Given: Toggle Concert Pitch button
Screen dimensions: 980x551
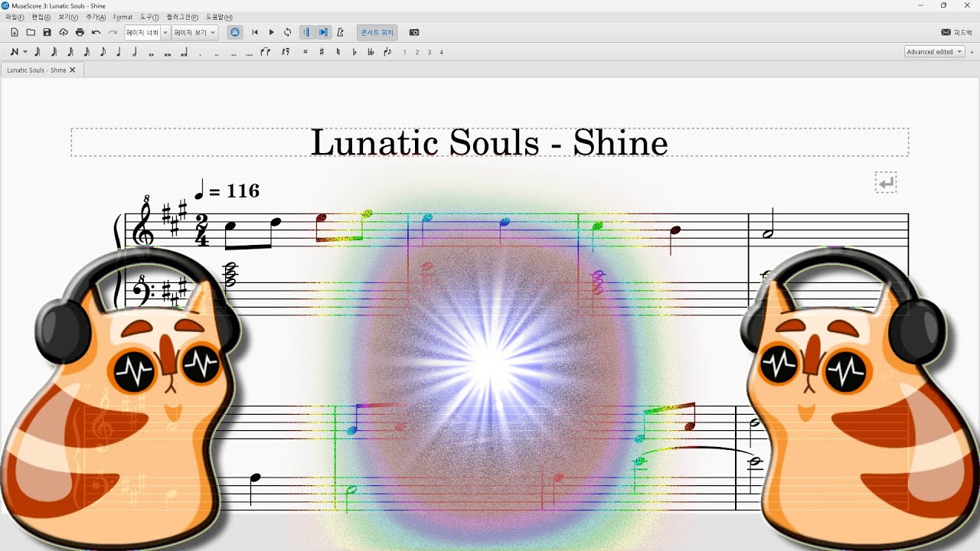Looking at the screenshot, I should (x=377, y=32).
